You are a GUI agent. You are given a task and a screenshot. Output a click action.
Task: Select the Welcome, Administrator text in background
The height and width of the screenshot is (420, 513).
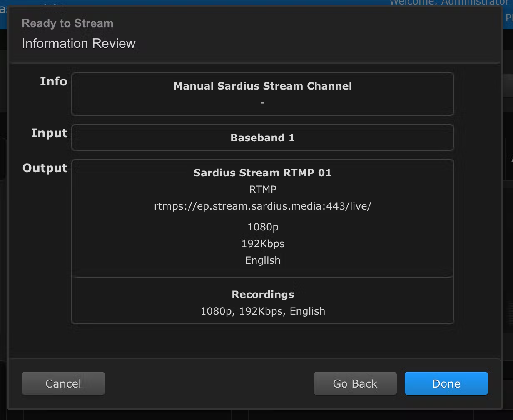point(449,2)
